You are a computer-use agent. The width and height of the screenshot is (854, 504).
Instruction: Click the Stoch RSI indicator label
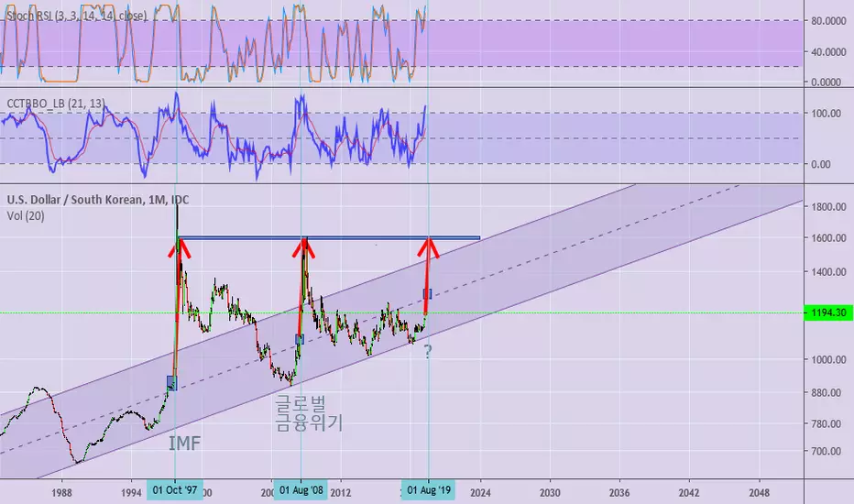pyautogui.click(x=76, y=16)
